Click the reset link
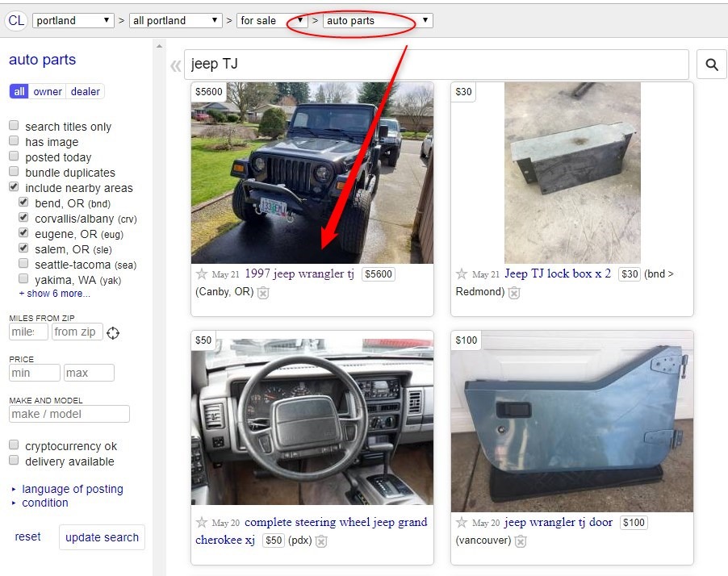 (x=27, y=536)
